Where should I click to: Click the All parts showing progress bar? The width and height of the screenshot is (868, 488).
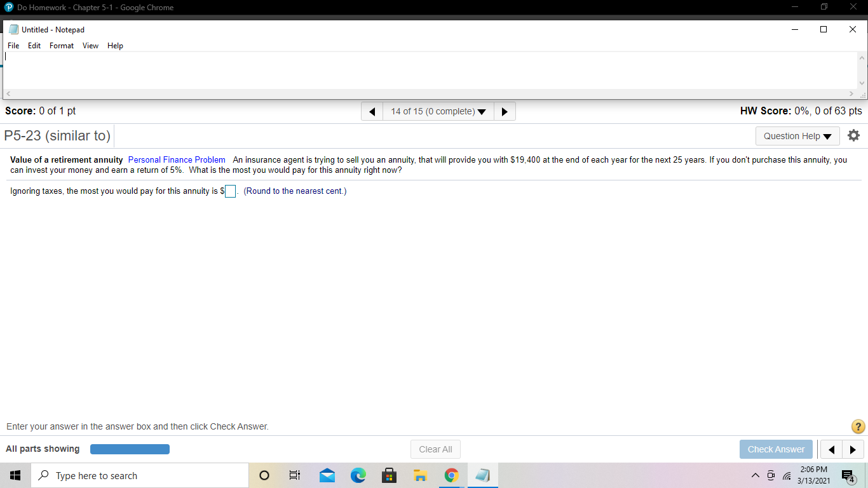(130, 449)
